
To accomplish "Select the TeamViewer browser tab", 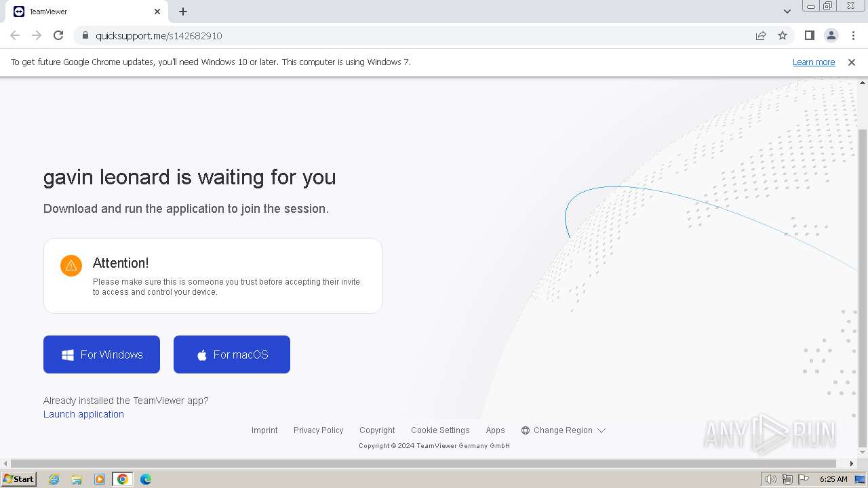I will (x=86, y=12).
